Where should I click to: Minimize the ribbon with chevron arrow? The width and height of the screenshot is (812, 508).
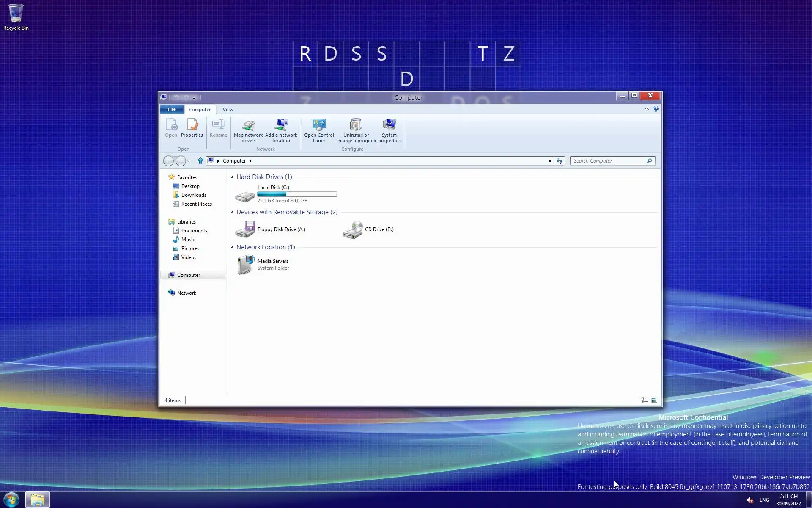[647, 109]
